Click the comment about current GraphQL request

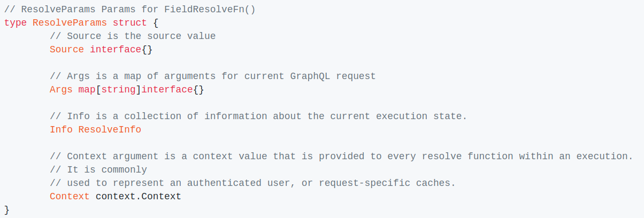pos(213,76)
